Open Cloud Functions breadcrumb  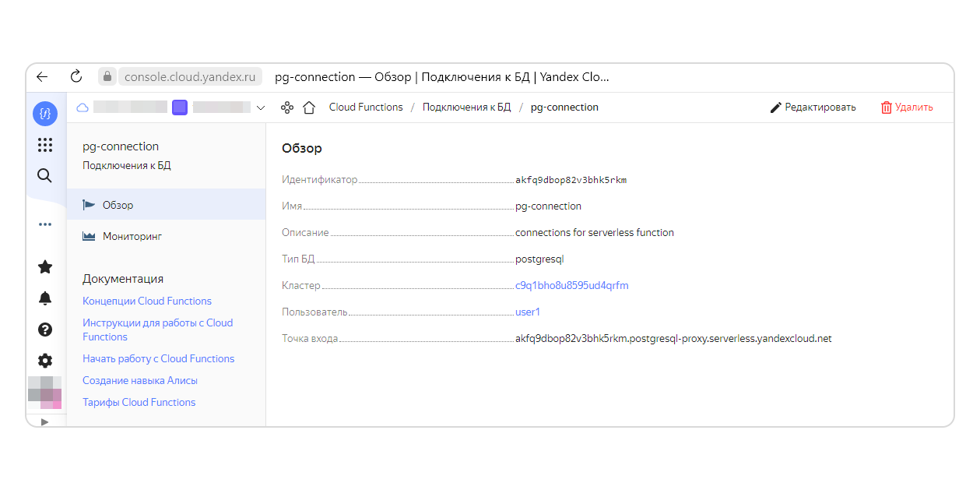(x=366, y=108)
